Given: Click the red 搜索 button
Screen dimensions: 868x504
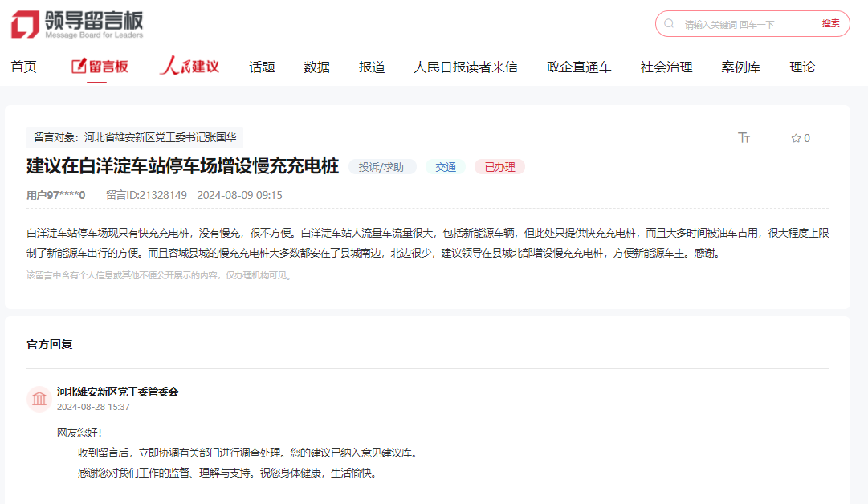Looking at the screenshot, I should coord(830,24).
